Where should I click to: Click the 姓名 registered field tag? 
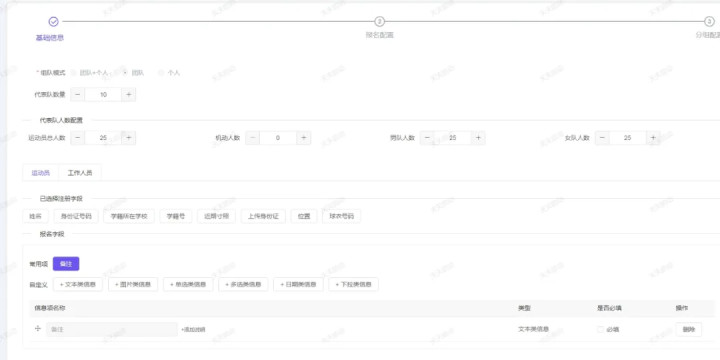click(x=35, y=216)
